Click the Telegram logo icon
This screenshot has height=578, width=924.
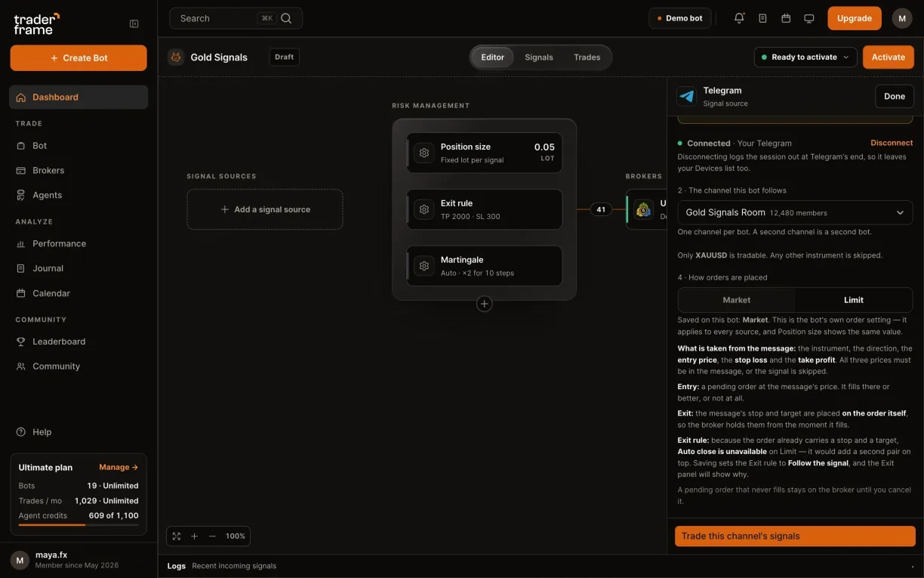[x=687, y=97]
